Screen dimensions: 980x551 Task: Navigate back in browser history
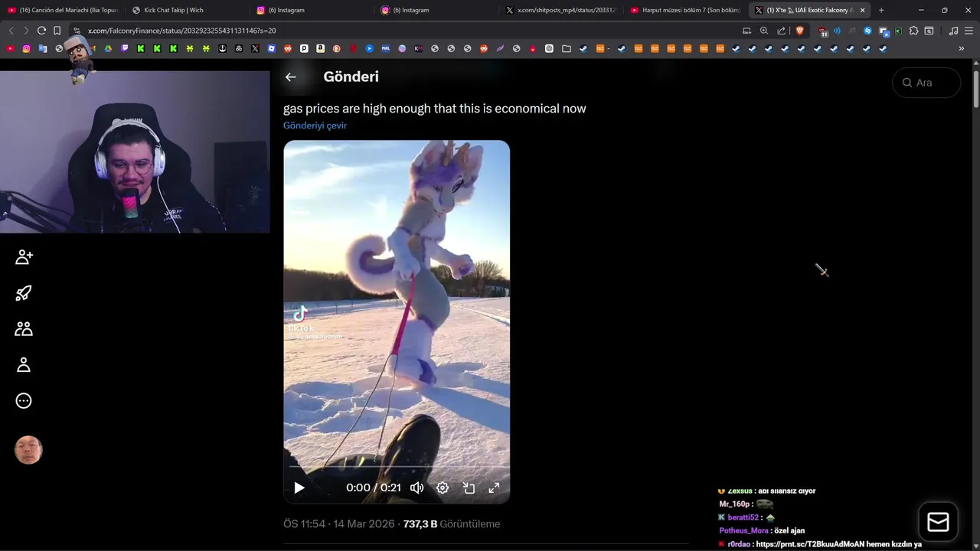click(11, 31)
